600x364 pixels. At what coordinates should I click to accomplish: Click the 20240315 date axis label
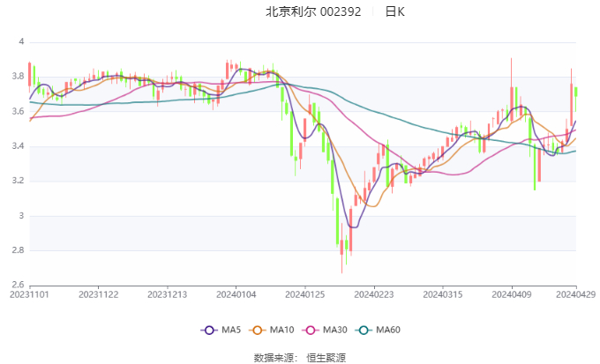coord(443,294)
